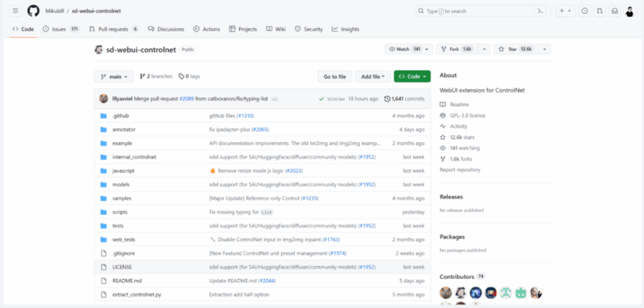Open the notifications inbox icon

[615, 11]
